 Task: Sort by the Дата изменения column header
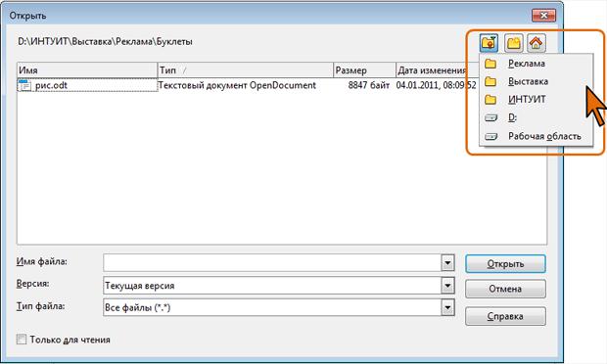(438, 70)
